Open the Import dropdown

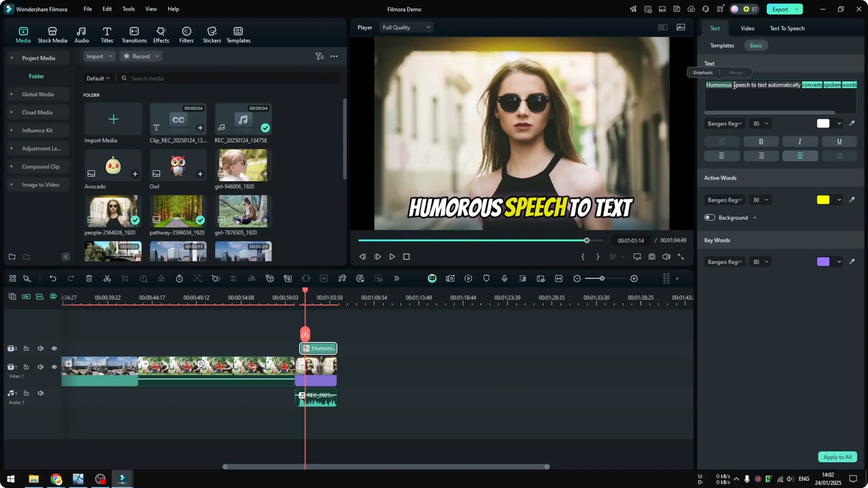[x=99, y=56]
